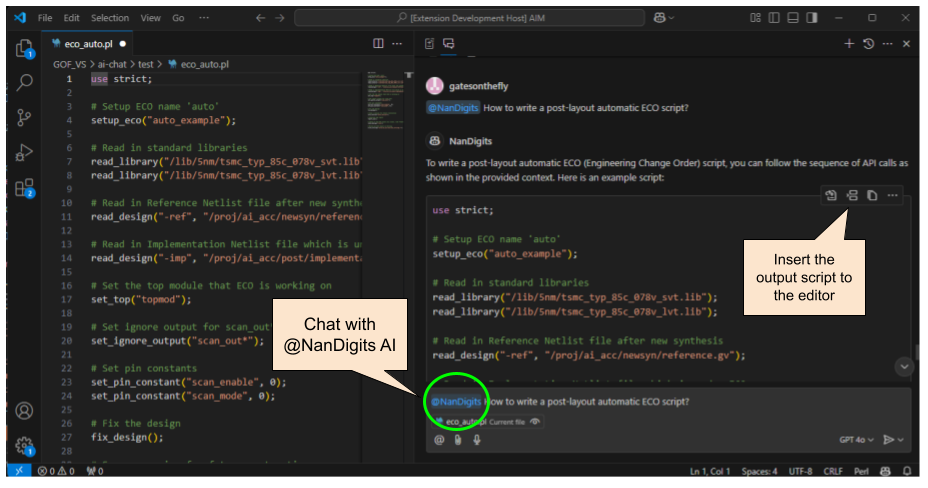Open the Copilot dropdown in title bar
The height and width of the screenshot is (488, 928).
[664, 18]
